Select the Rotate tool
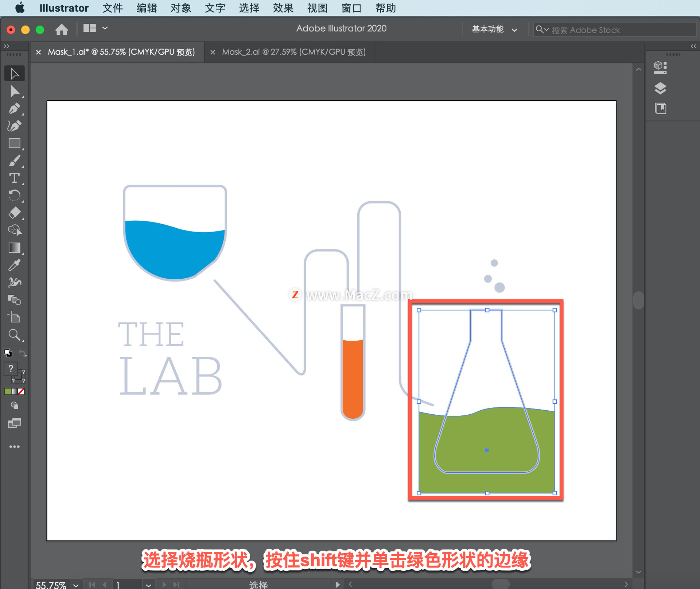The height and width of the screenshot is (589, 700). click(x=15, y=195)
